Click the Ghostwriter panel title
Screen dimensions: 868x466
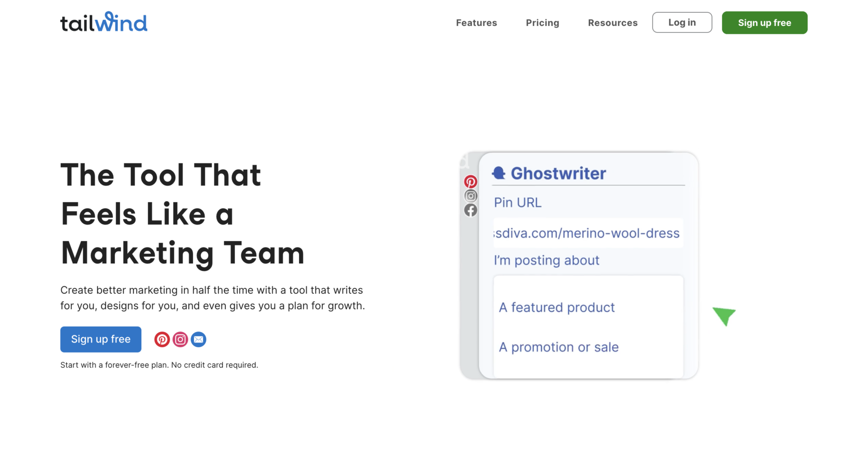[558, 173]
